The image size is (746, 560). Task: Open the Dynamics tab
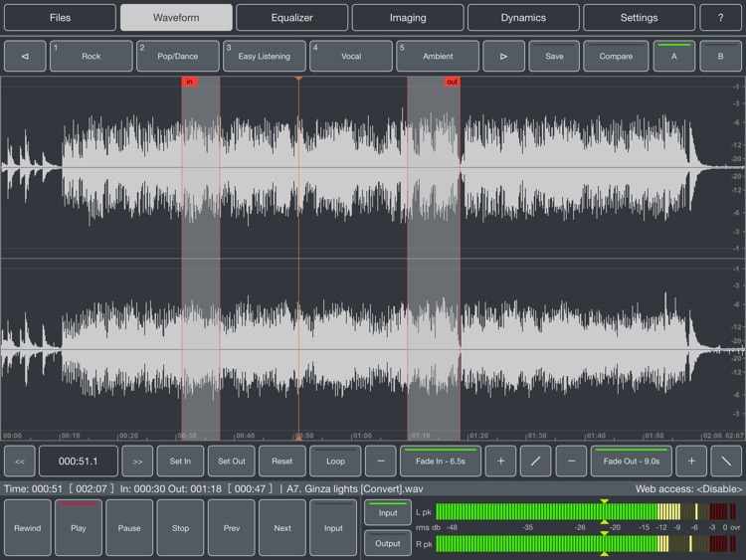(x=523, y=18)
